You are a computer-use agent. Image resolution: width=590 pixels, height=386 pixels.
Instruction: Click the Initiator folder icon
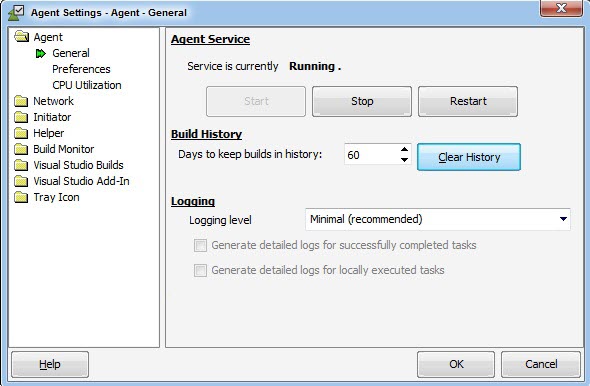tap(21, 117)
